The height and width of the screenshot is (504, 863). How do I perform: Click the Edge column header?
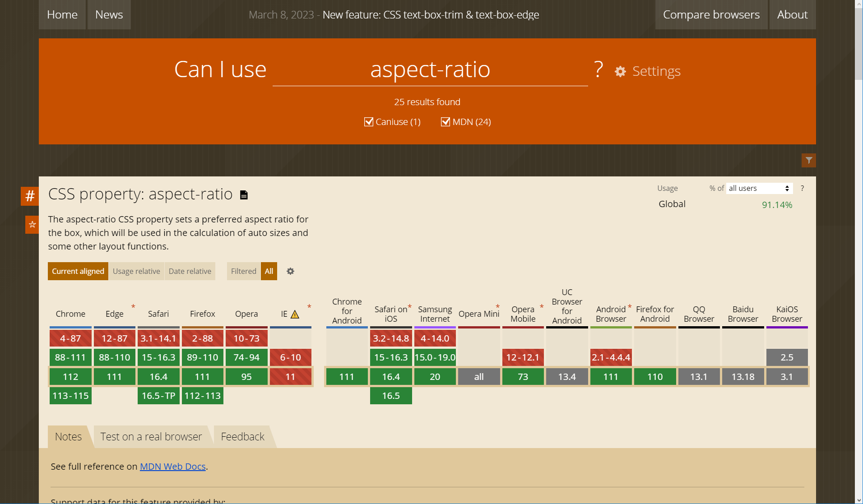pyautogui.click(x=115, y=314)
